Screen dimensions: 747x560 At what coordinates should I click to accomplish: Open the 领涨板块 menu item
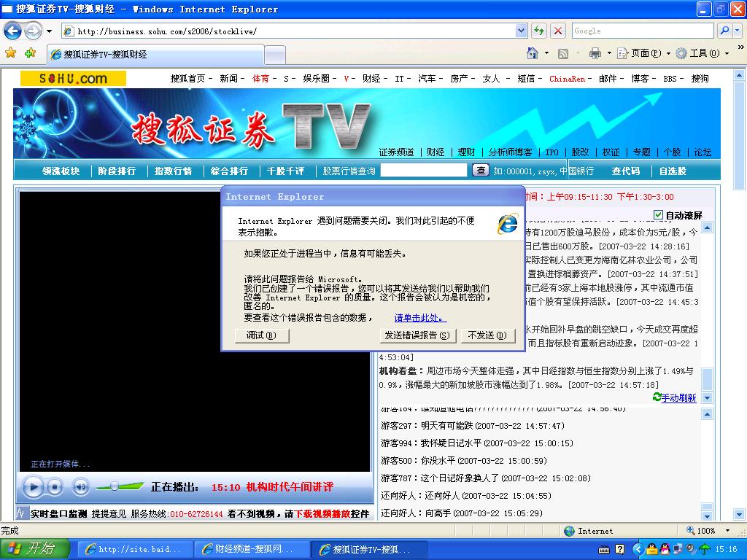coord(61,171)
